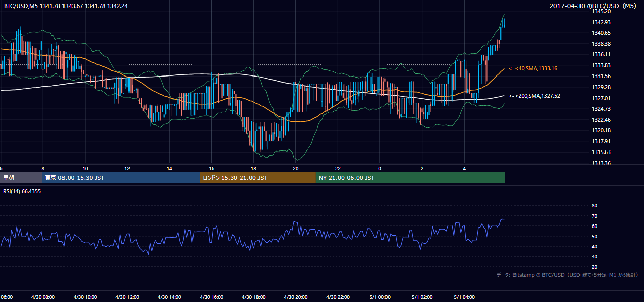This screenshot has width=644, height=302.
Task: Click hour label 10 under price chart
Action: [x=85, y=169]
